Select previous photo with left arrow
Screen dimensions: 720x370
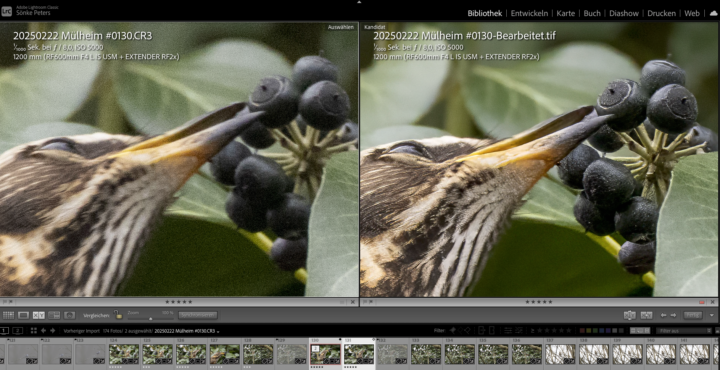[663, 315]
